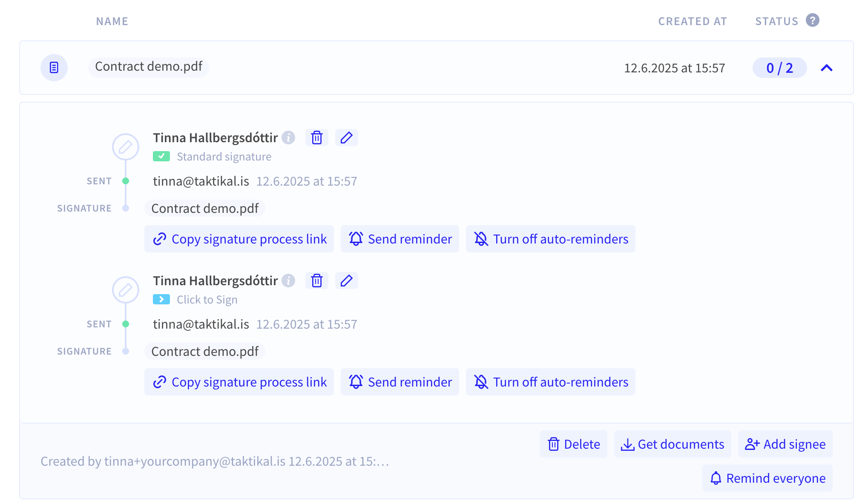Send reminder to Standard signature signee
The image size is (868, 504).
[400, 239]
